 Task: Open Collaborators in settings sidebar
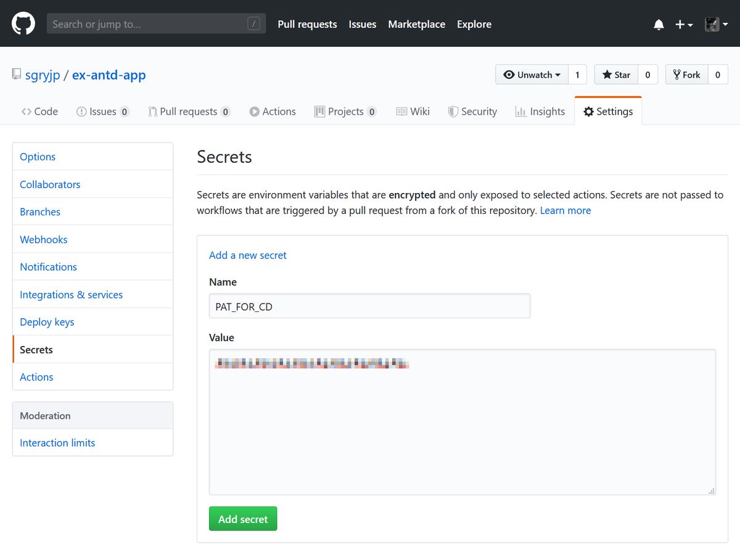point(92,184)
